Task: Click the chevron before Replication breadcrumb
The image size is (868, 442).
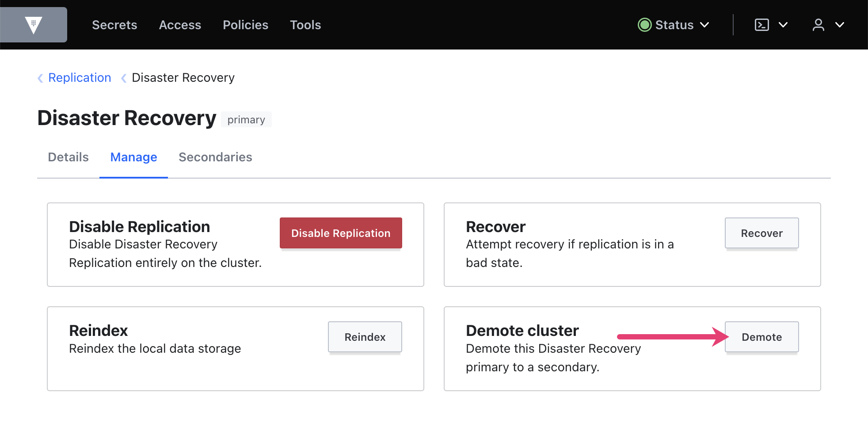Action: pyautogui.click(x=40, y=78)
